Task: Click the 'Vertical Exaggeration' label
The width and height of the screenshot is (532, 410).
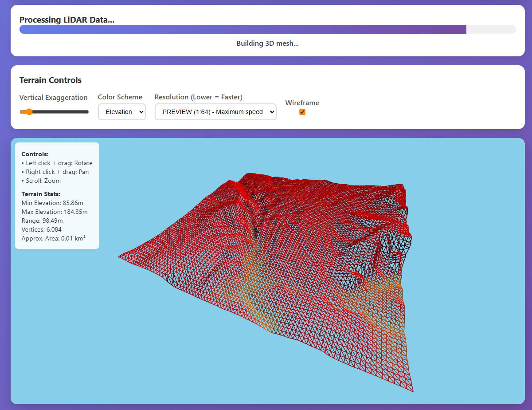Action: [54, 97]
